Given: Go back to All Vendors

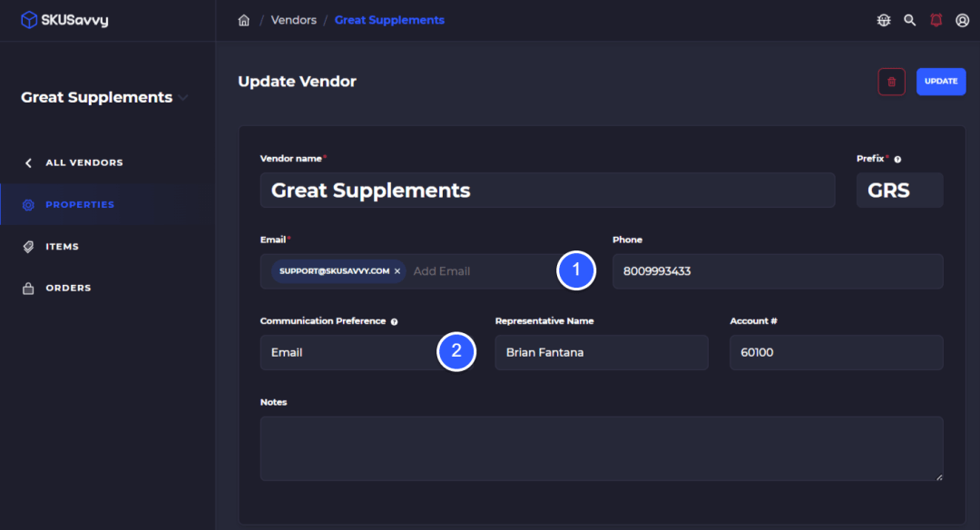Looking at the screenshot, I should coord(84,162).
